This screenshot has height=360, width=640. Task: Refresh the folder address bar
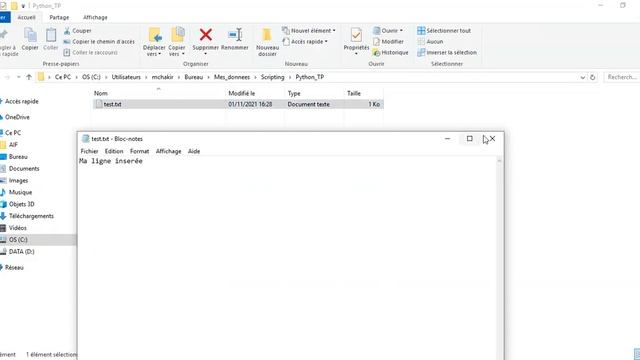pyautogui.click(x=593, y=77)
